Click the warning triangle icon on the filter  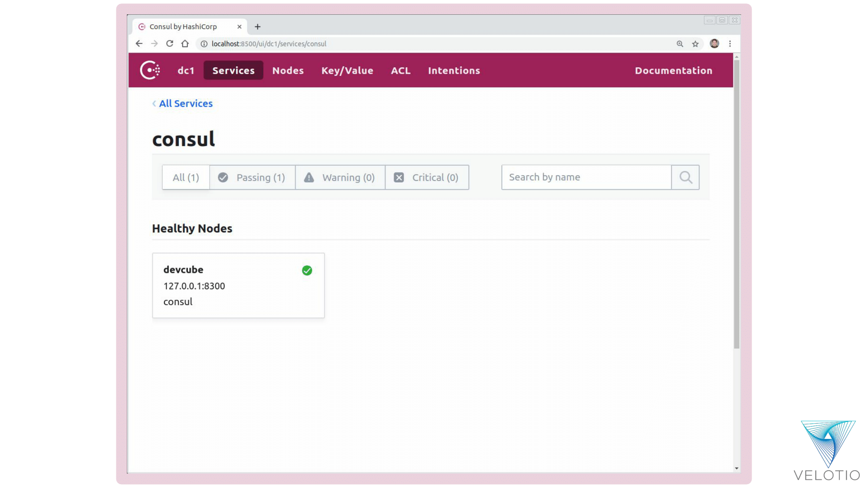[x=309, y=177]
